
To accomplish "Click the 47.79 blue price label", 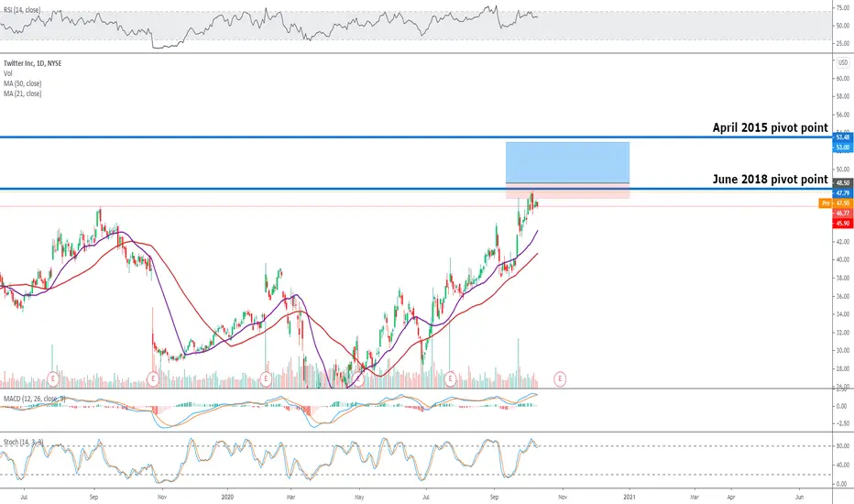I will 843,193.
